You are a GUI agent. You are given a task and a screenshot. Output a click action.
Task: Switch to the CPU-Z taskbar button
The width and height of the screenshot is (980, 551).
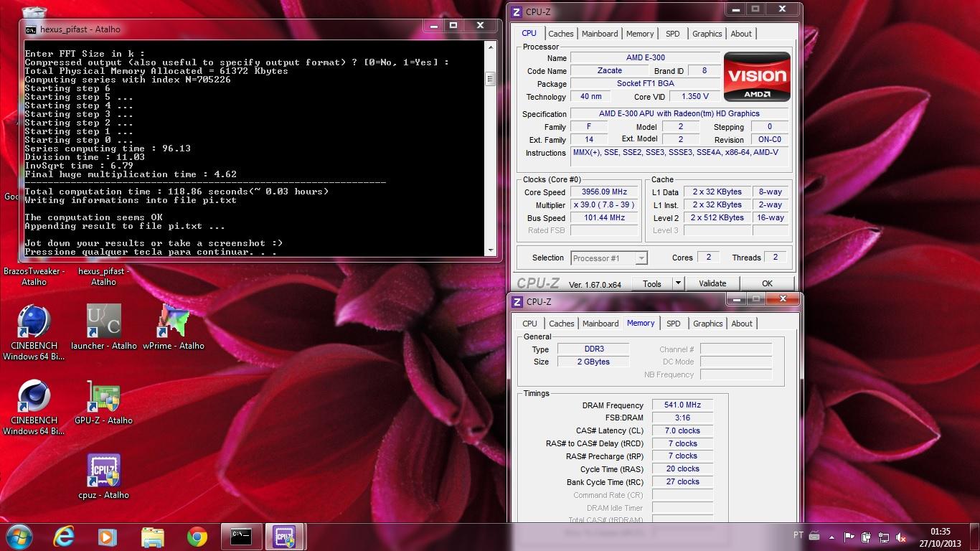point(285,537)
